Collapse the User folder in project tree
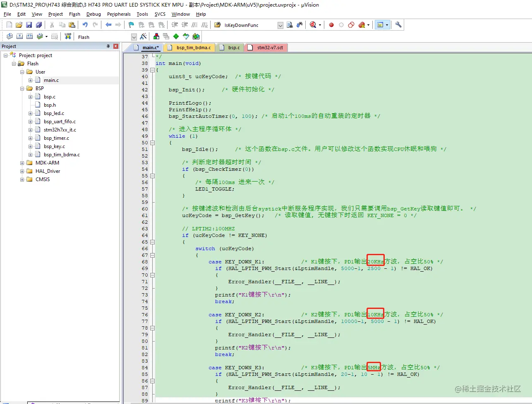Viewport: 532px width, 404px height. pyautogui.click(x=22, y=72)
